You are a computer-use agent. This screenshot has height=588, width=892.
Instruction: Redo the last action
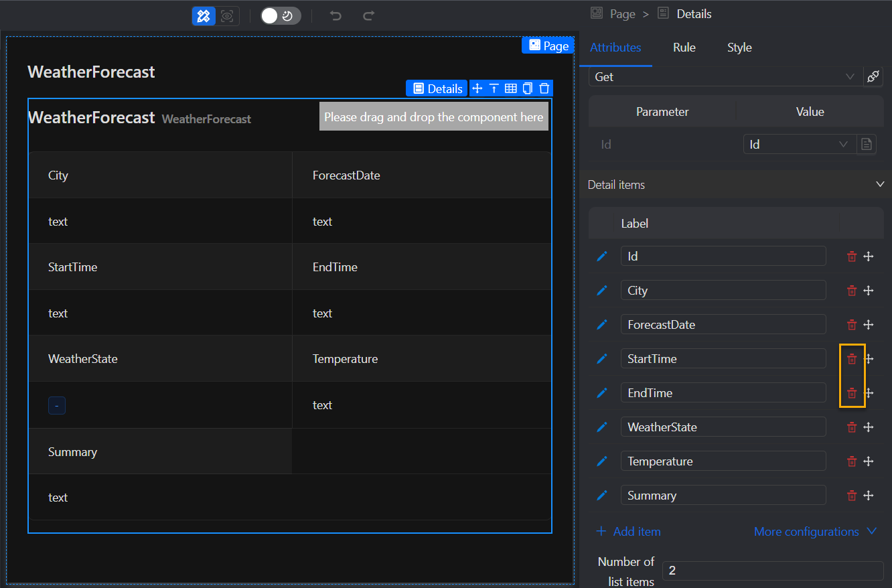pos(368,16)
